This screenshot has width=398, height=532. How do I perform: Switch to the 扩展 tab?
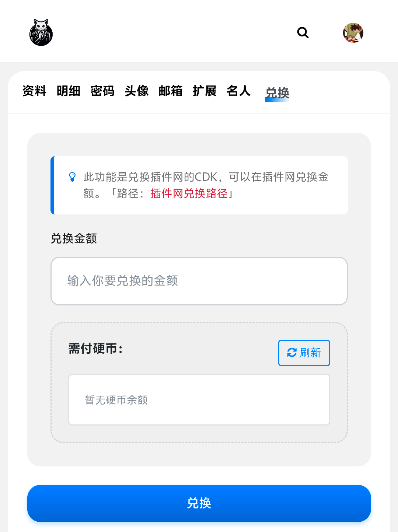[205, 91]
